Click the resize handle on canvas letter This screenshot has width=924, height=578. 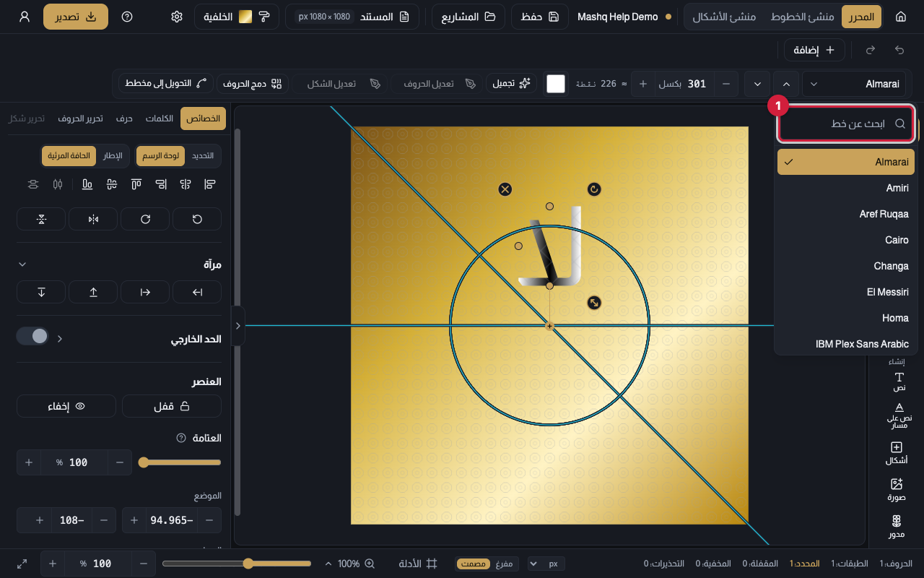coord(594,303)
